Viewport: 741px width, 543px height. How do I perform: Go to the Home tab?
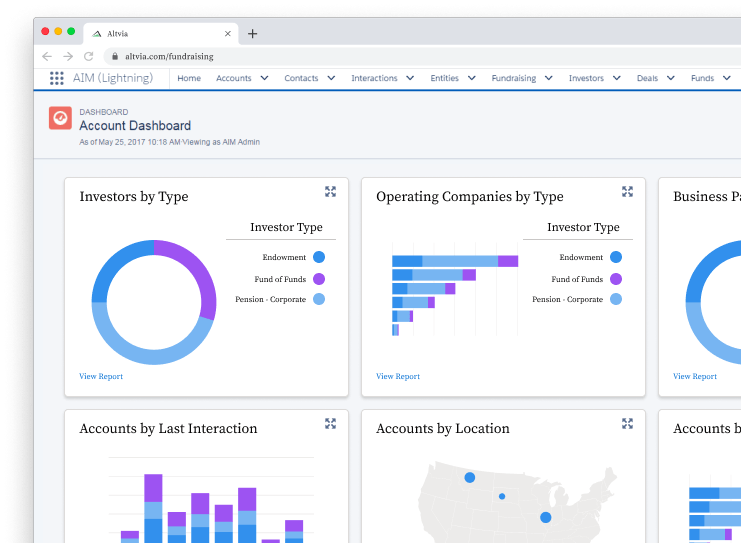pyautogui.click(x=189, y=78)
